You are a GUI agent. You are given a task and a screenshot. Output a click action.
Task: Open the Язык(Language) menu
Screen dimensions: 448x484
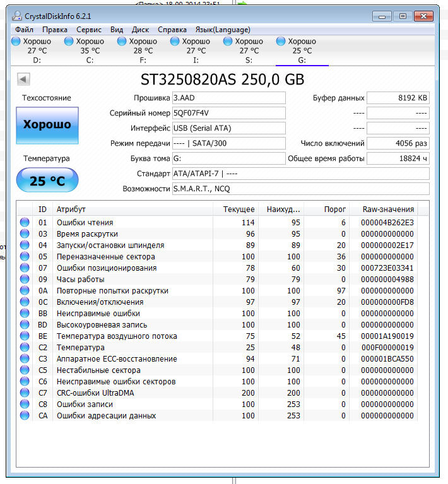coord(223,30)
